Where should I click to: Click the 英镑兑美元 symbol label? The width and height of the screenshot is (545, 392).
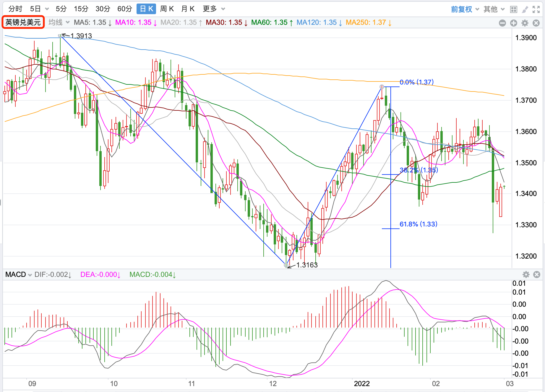(23, 22)
